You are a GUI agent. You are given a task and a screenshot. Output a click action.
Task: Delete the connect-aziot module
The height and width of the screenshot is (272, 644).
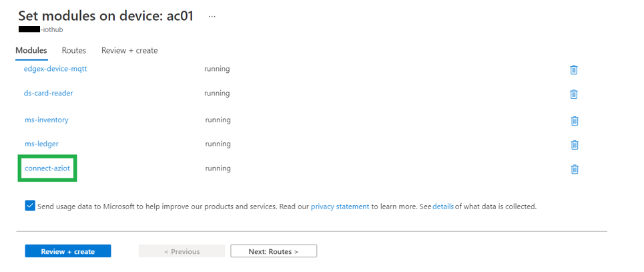[x=574, y=169]
